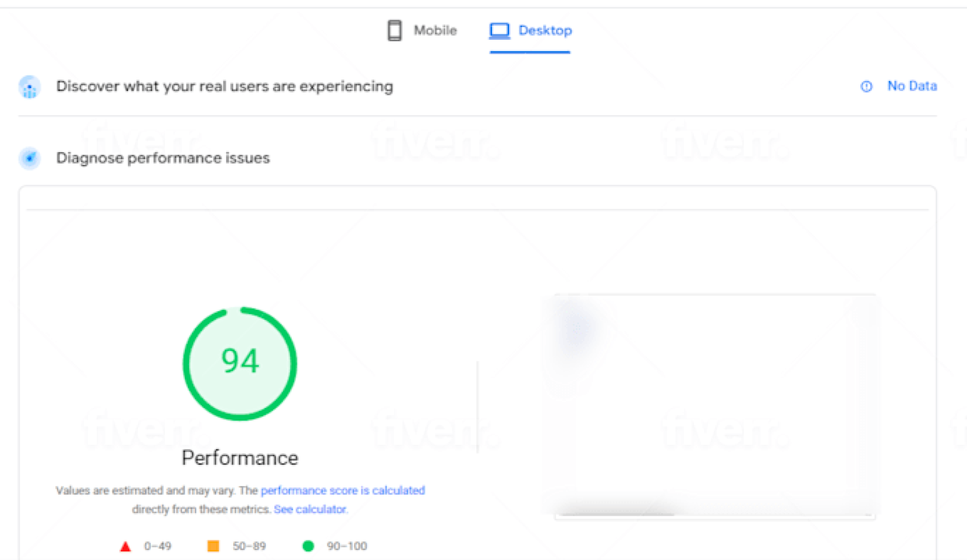Click the Performance label under the gauge
Screen dimensions: 967x560
pos(240,458)
